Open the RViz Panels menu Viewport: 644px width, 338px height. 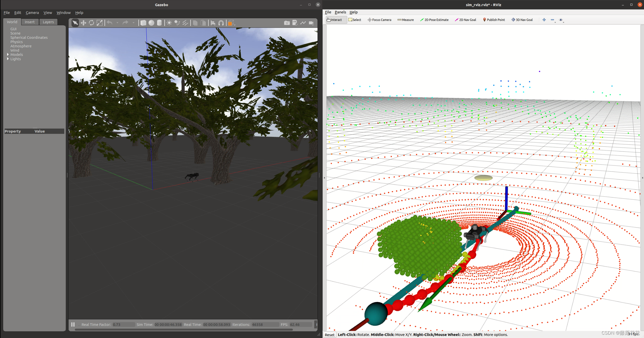click(x=340, y=12)
